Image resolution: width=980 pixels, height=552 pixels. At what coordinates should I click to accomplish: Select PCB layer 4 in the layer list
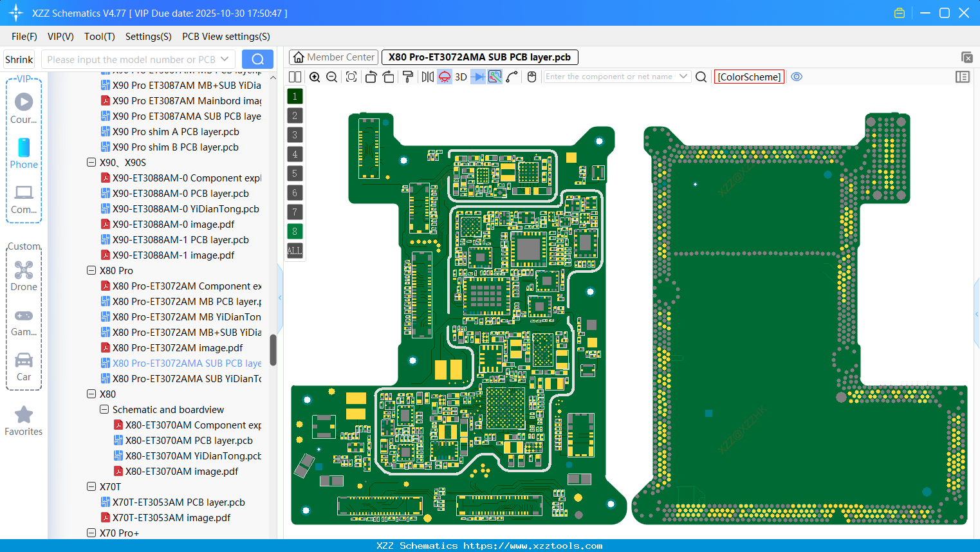coord(294,154)
